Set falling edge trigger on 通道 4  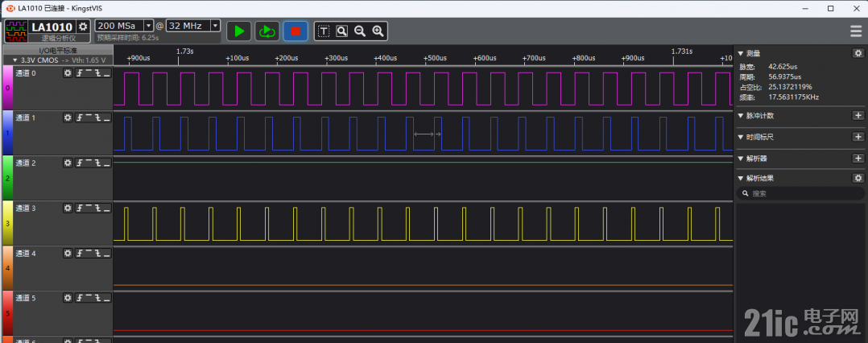click(x=97, y=253)
